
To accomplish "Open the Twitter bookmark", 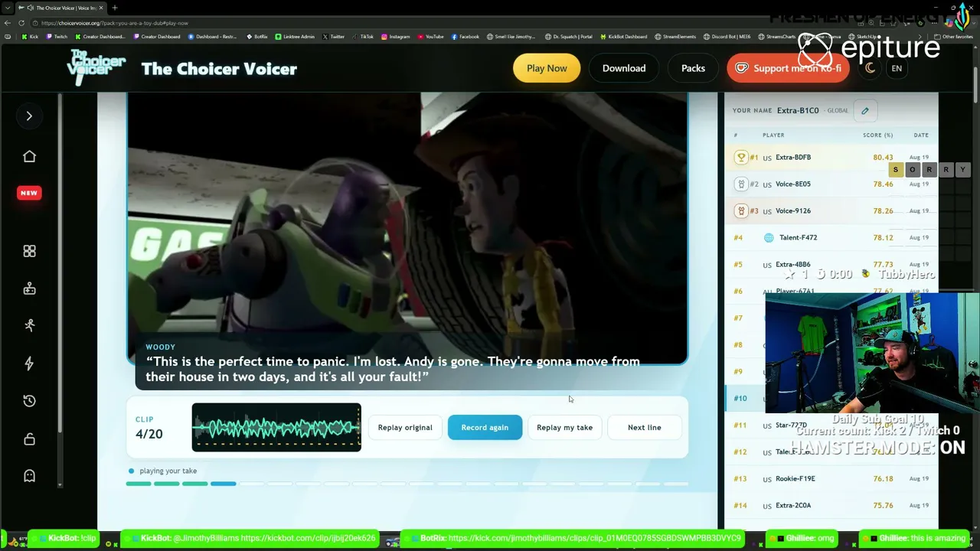I will point(333,37).
